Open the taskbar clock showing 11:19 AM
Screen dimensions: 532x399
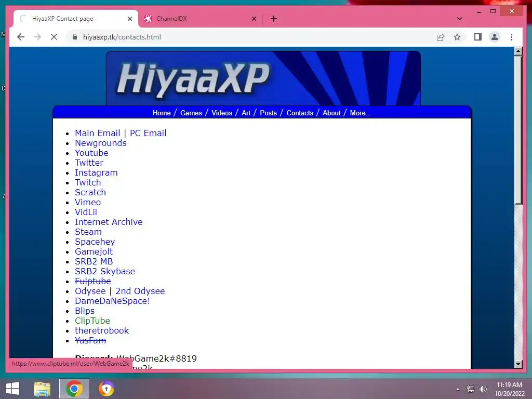click(x=509, y=389)
